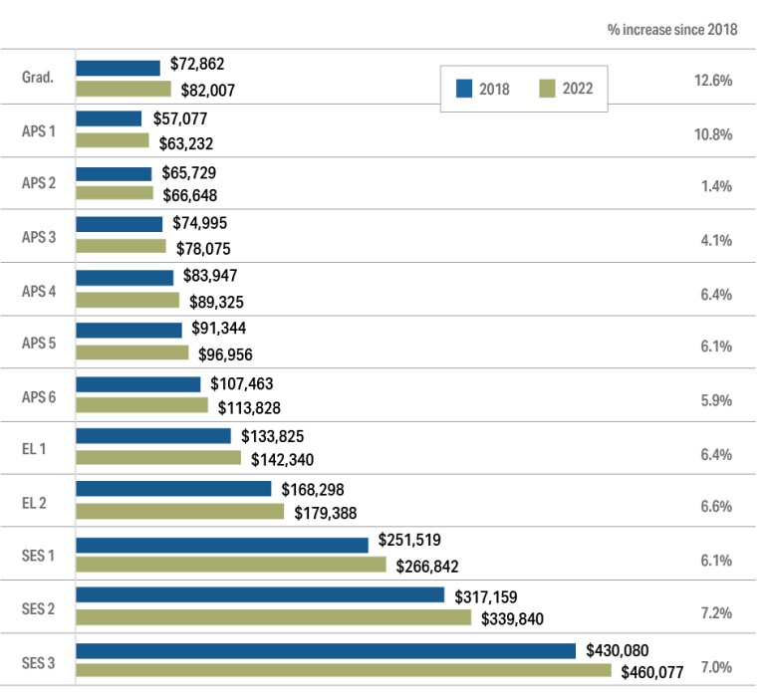This screenshot has height=700, width=765.
Task: Click the SES 3 2018 blue bar
Action: [326, 651]
